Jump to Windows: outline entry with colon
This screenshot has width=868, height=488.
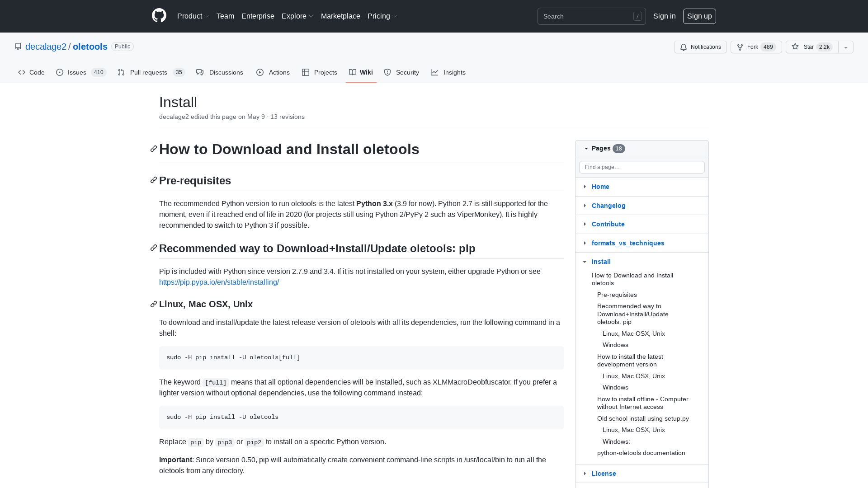coord(616,441)
